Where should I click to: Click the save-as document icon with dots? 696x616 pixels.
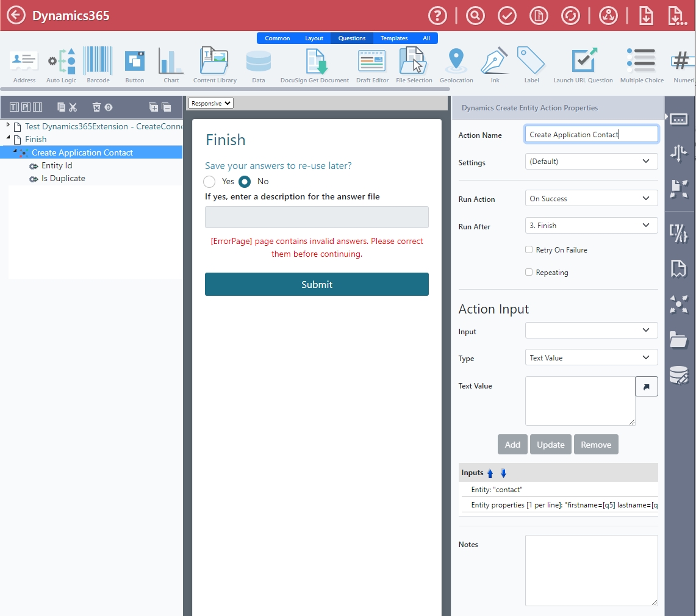[x=677, y=15]
